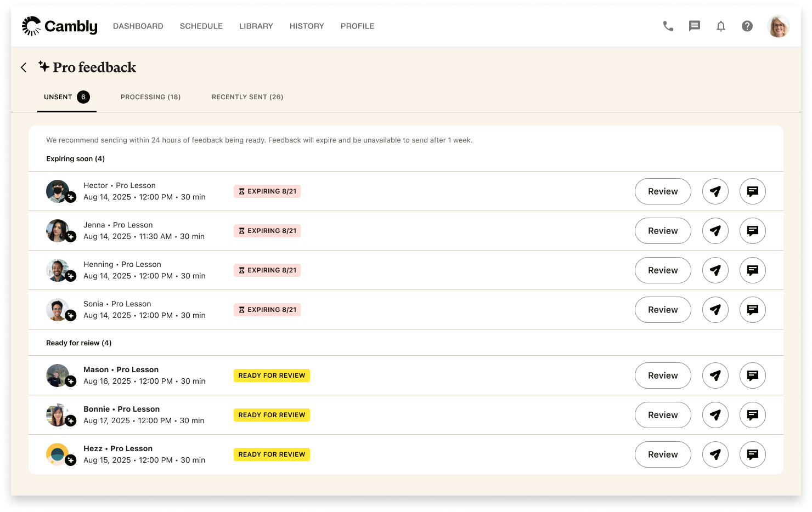Open comment icon for Hector's lesson
The image size is (812, 512).
pos(753,191)
